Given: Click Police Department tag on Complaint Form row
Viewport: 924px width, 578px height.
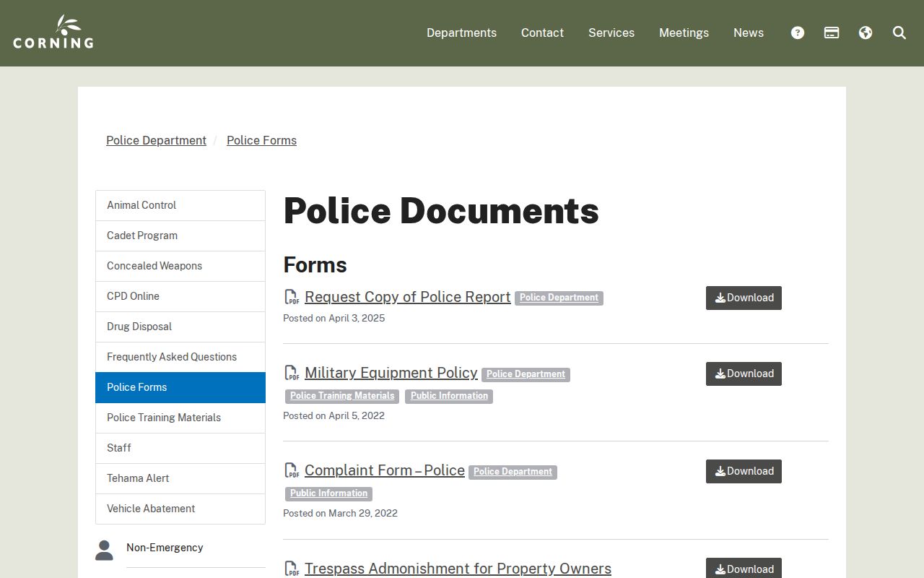Looking at the screenshot, I should coord(513,472).
